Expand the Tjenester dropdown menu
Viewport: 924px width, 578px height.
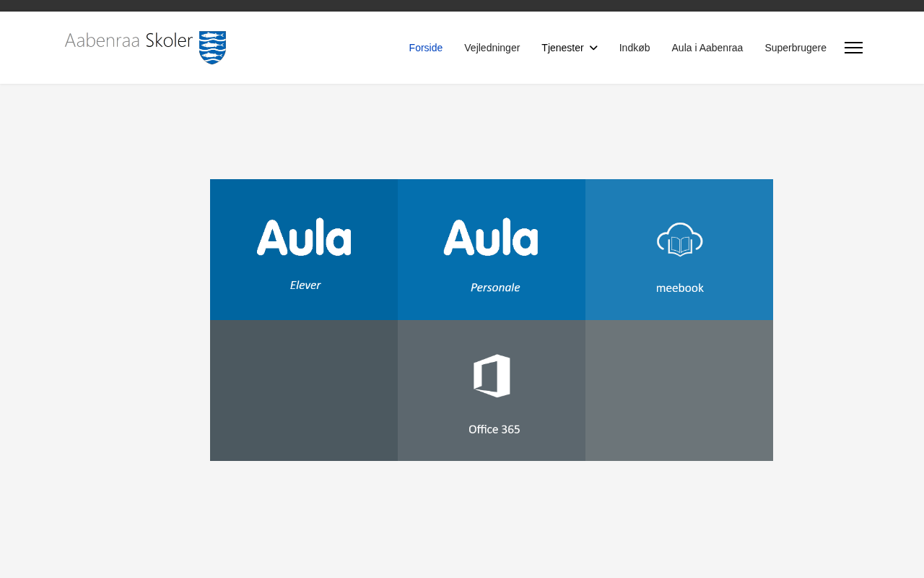click(570, 48)
